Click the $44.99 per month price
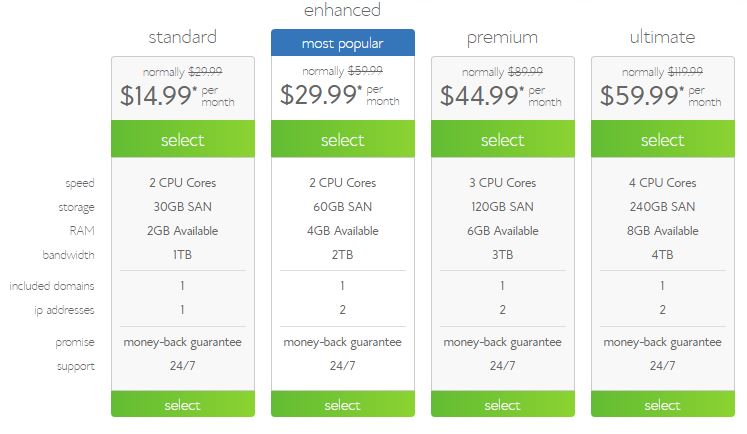The width and height of the screenshot is (747, 434). pos(501,95)
